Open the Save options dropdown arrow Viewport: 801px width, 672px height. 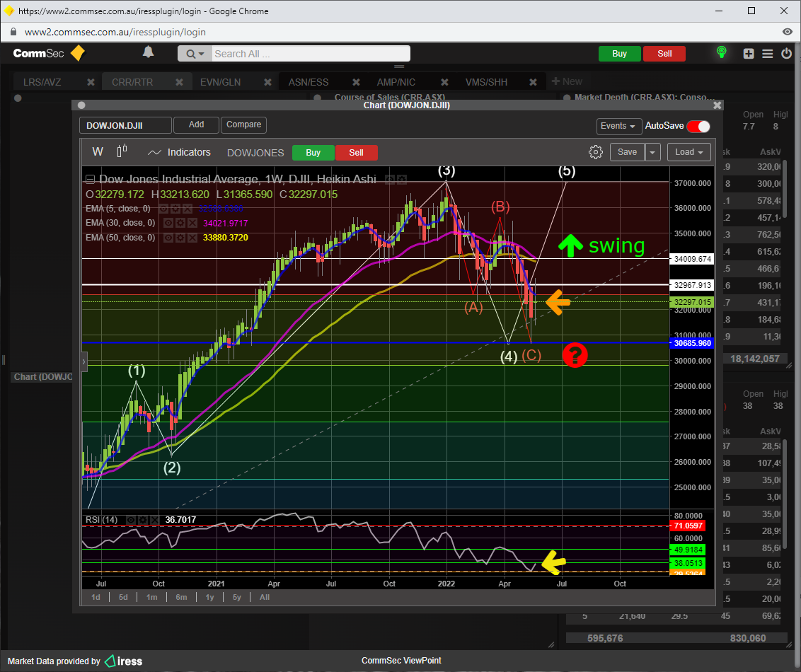tap(653, 152)
